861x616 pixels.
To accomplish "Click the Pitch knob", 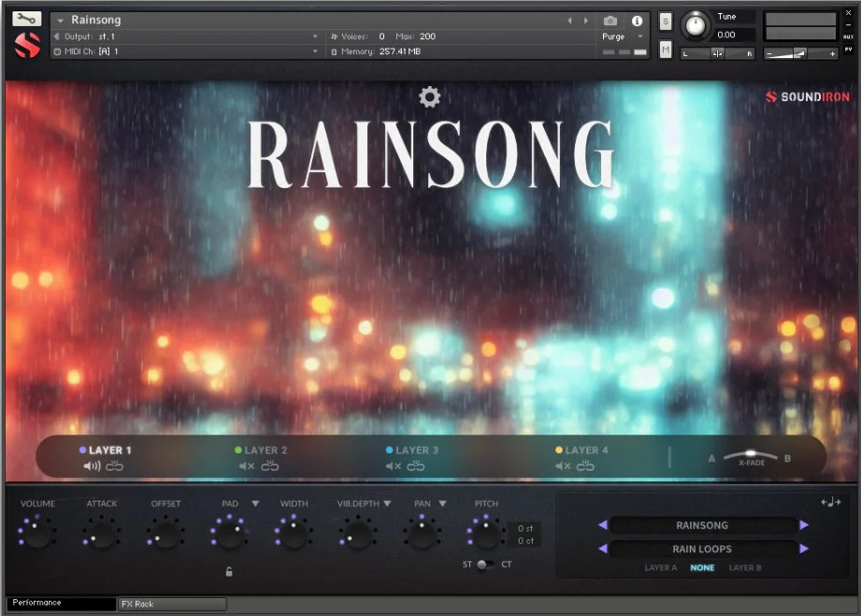I will (486, 534).
